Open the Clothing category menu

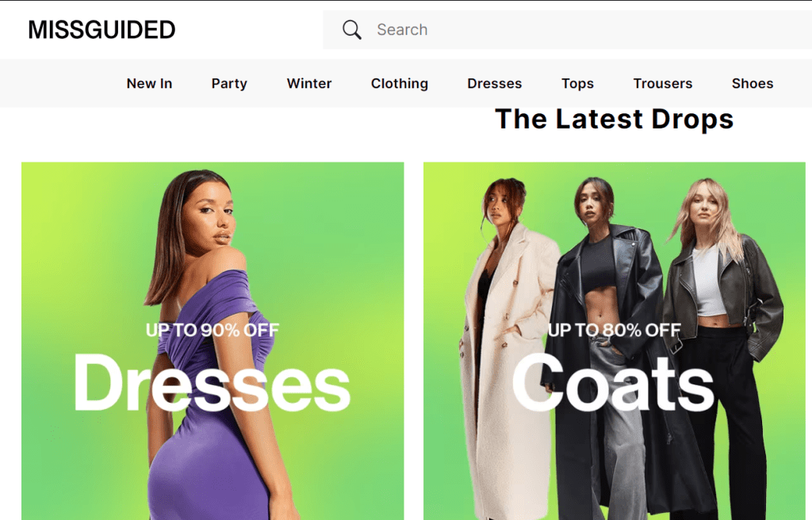[x=400, y=84]
